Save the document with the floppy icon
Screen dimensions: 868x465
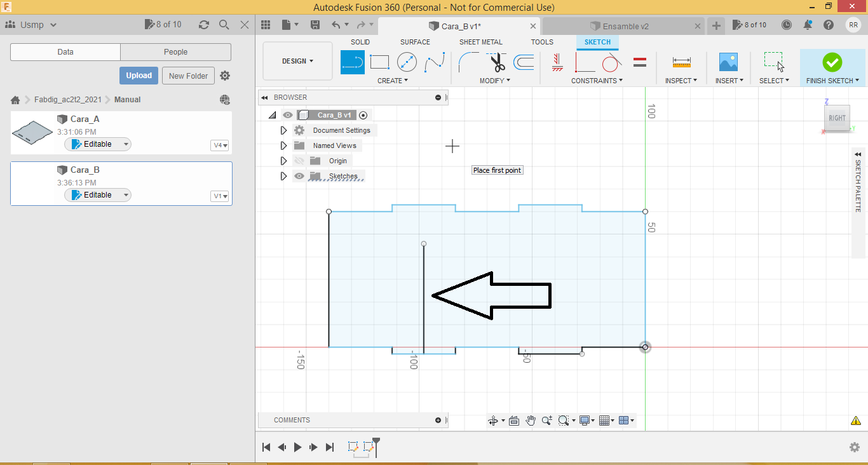[315, 25]
